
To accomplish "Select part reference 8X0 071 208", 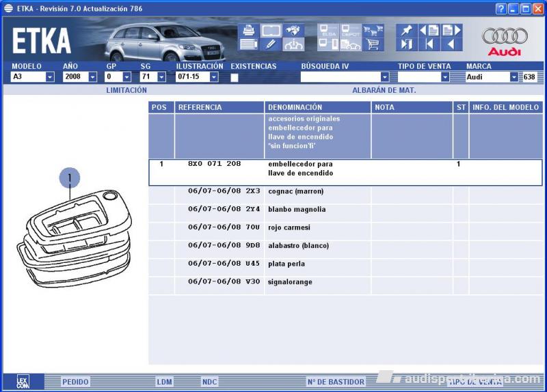I will pyautogui.click(x=214, y=163).
